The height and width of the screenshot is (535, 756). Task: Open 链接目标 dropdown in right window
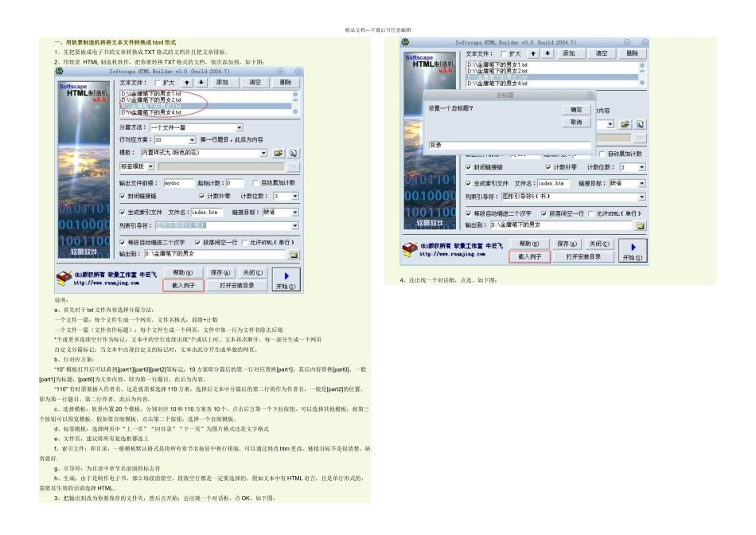(641, 183)
